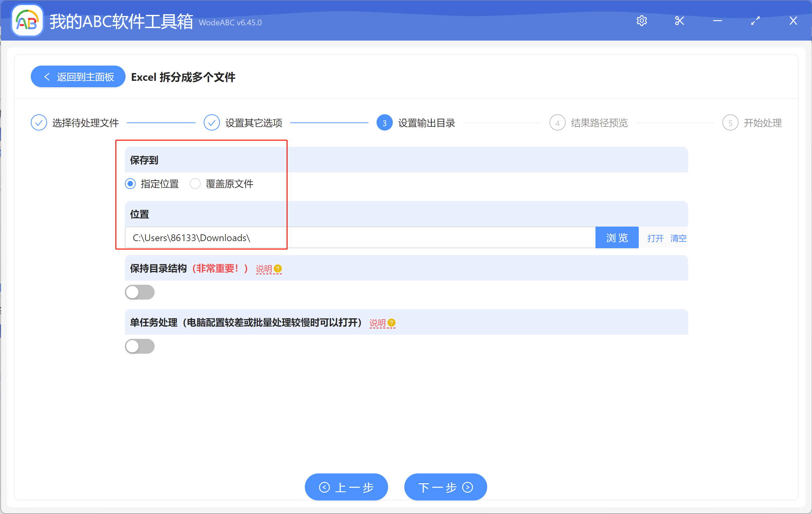Image resolution: width=812 pixels, height=514 pixels.
Task: Click the scissors icon in title bar
Action: point(679,21)
